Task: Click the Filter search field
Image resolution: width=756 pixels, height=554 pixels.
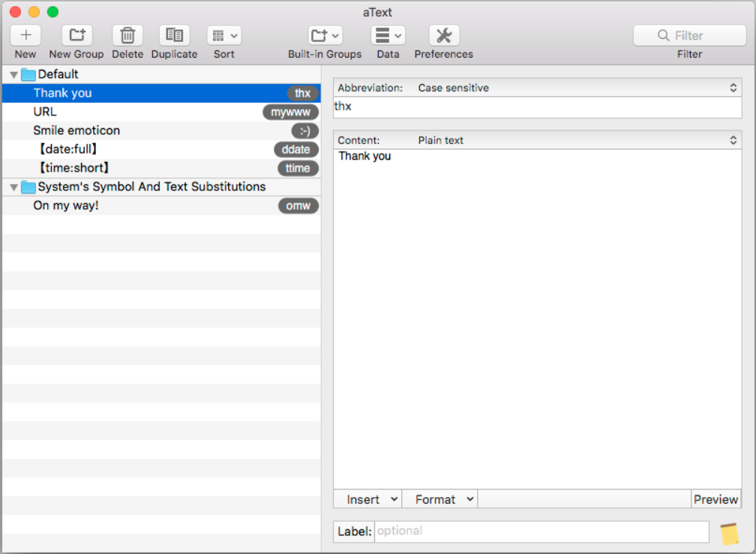Action: tap(689, 35)
